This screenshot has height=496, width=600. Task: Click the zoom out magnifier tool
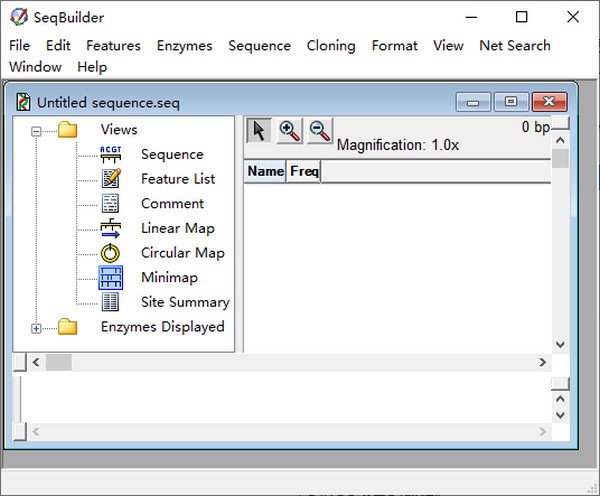(x=320, y=131)
